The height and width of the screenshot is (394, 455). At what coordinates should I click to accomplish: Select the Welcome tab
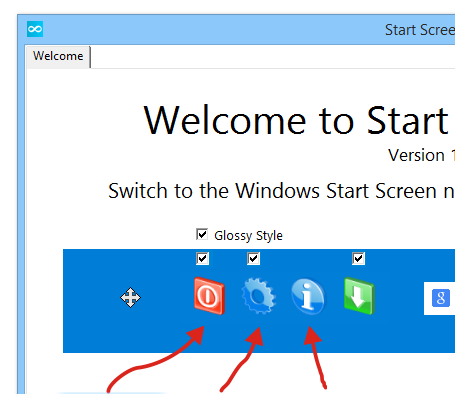58,56
